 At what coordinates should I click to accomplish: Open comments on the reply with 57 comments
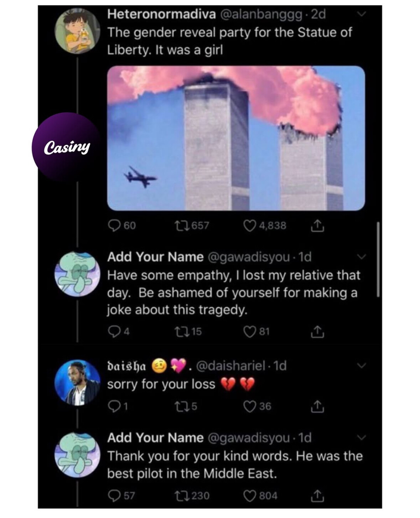tap(121, 496)
